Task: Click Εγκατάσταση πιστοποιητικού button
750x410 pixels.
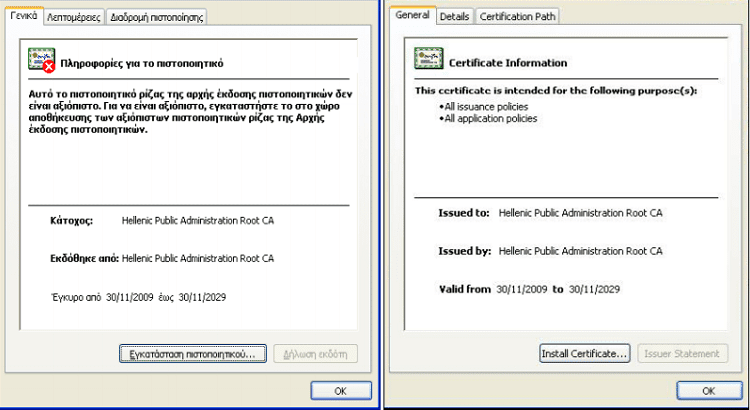Action: (x=193, y=354)
